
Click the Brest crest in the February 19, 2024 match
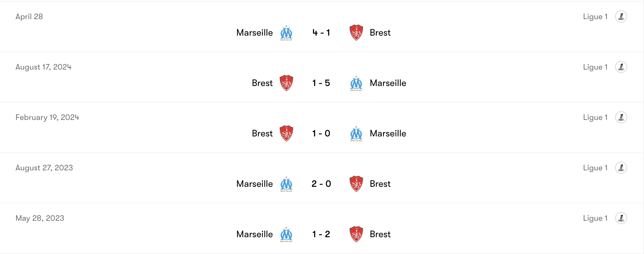(286, 133)
